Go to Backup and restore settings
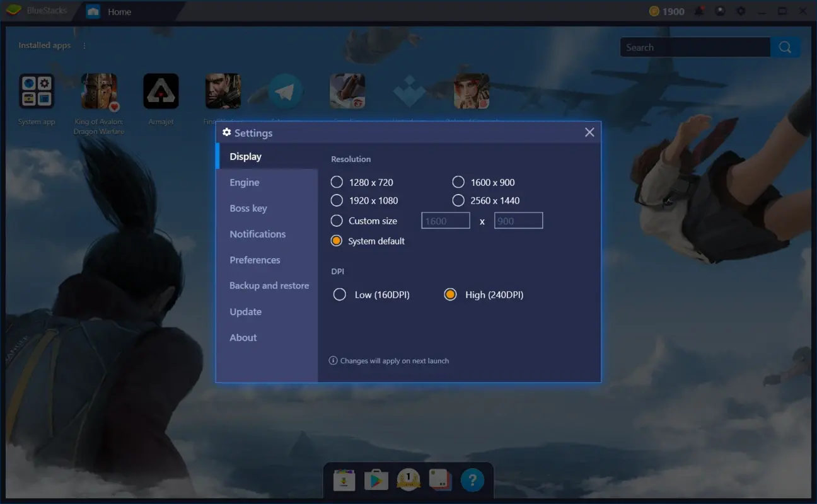Screen dimensions: 817x504 269,285
